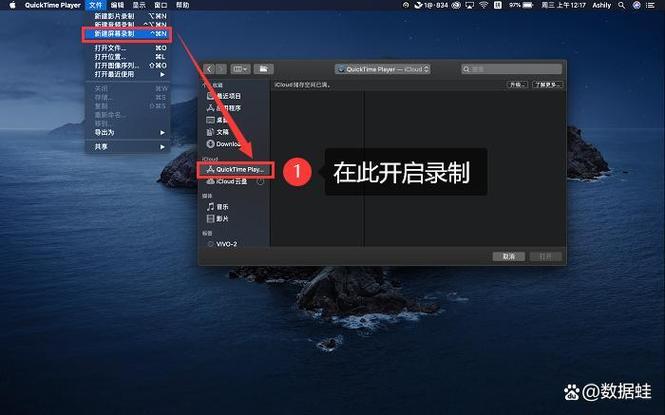Click the 打开 button in dialog
The height and width of the screenshot is (415, 665).
click(x=545, y=256)
